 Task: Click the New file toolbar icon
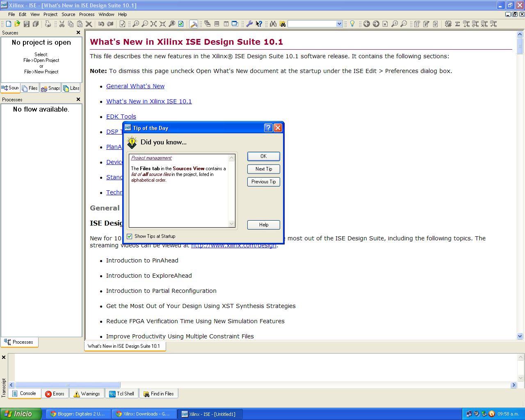[9, 24]
